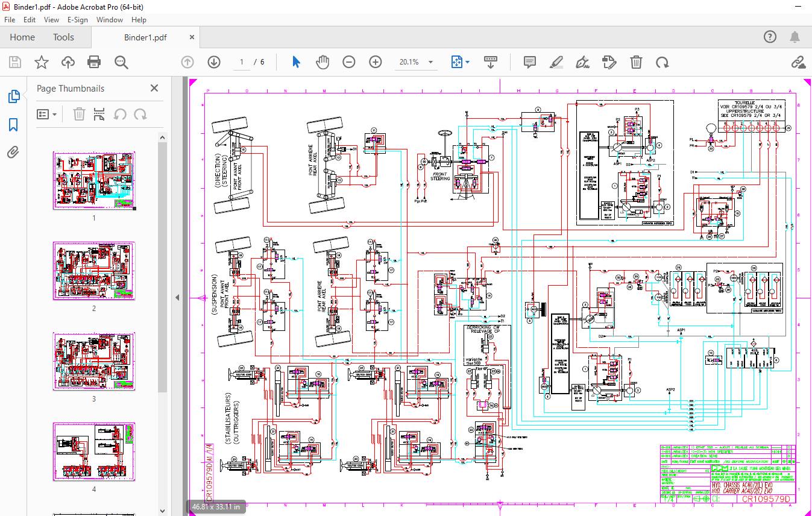Bookmark the file with the star icon
Image resolution: width=812 pixels, height=516 pixels.
coord(41,62)
